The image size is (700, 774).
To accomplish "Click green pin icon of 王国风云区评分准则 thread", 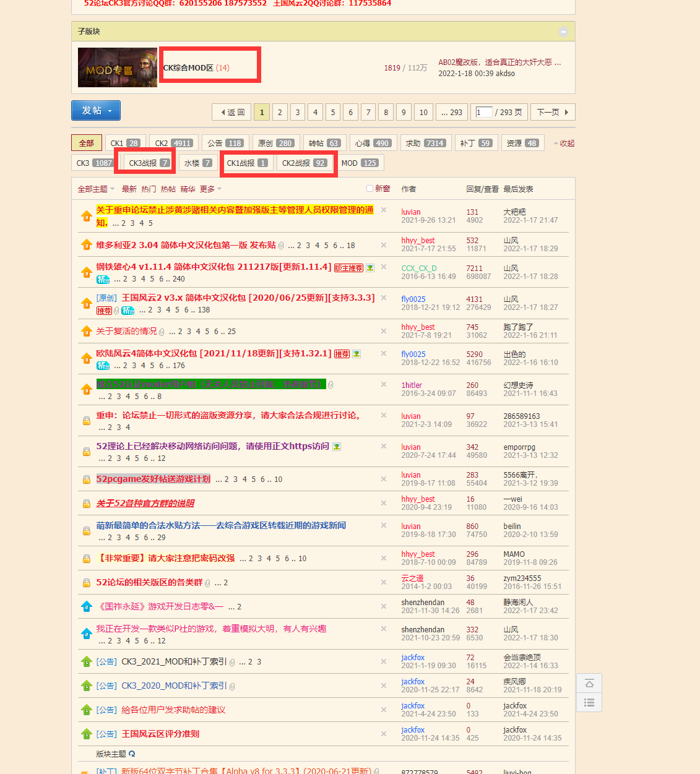I will coord(87,734).
